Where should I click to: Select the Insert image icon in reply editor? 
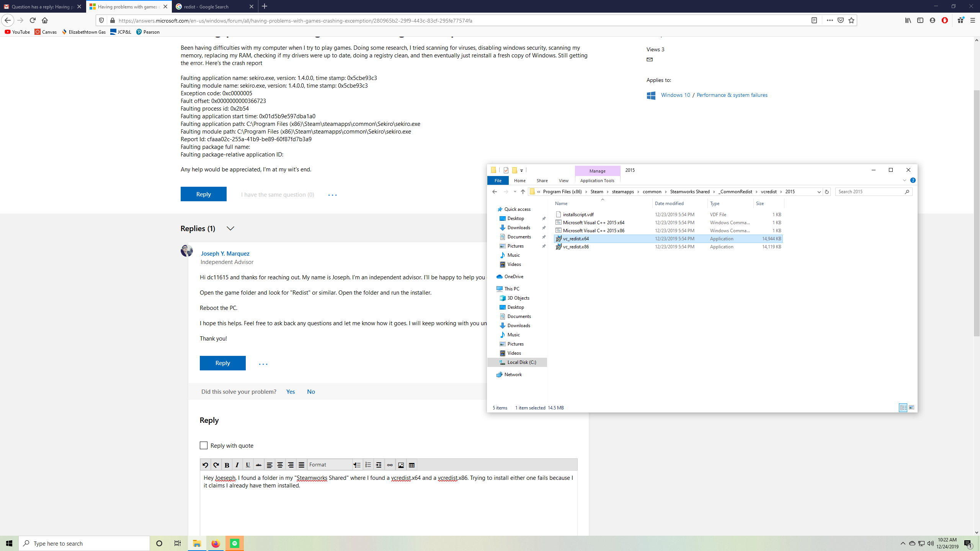(x=400, y=465)
